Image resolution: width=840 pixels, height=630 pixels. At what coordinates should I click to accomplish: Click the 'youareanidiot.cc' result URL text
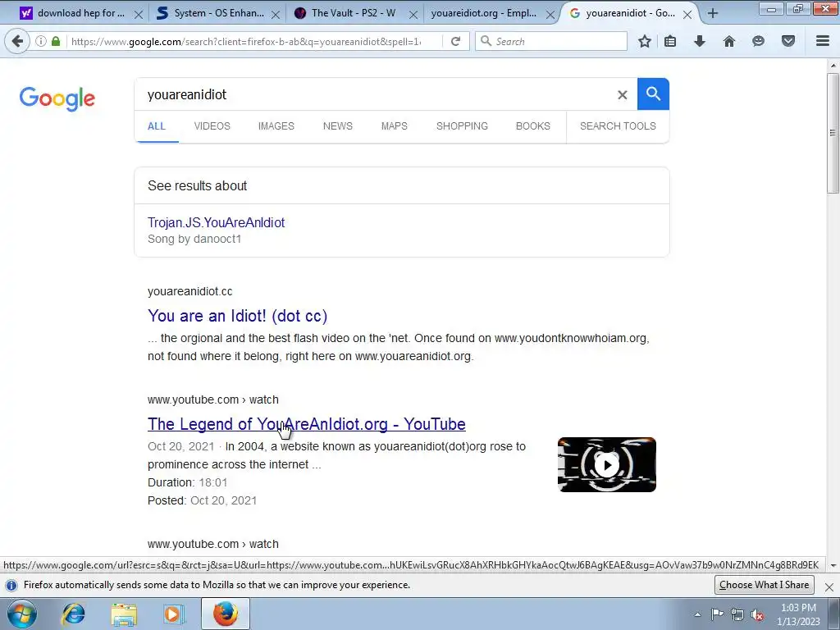[x=189, y=291]
